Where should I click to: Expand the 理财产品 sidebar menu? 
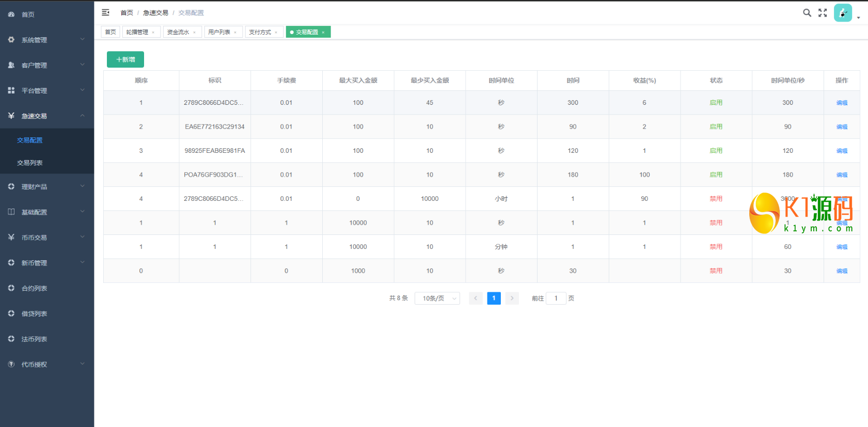click(46, 186)
